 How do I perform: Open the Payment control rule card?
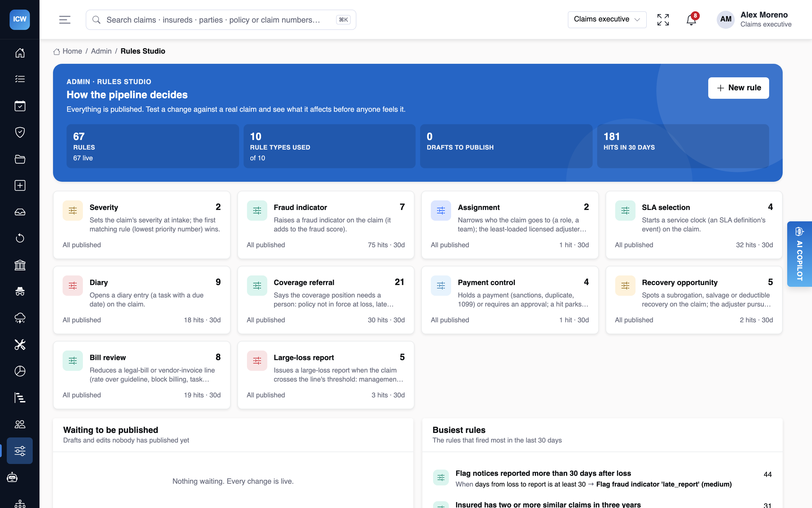click(510, 300)
